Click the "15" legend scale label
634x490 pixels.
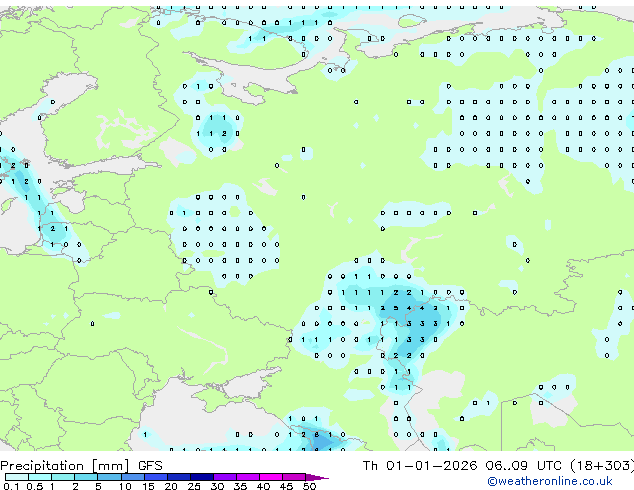148,486
